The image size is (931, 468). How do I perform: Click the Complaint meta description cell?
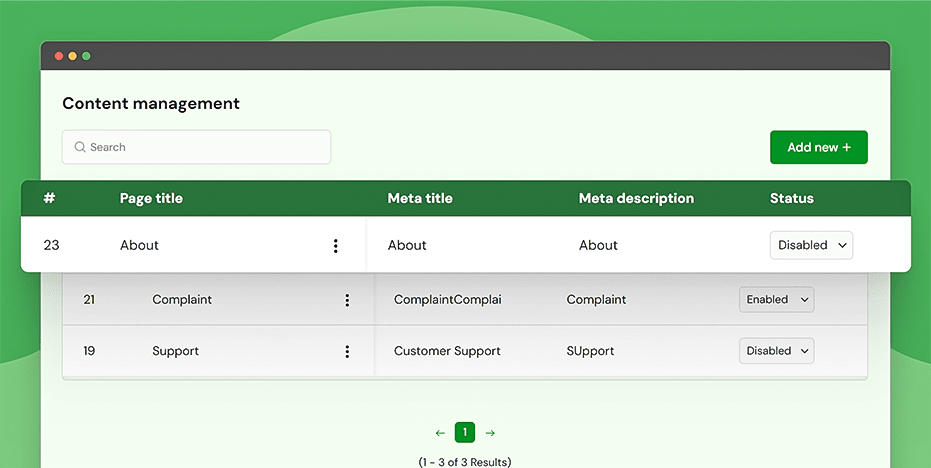coord(596,300)
